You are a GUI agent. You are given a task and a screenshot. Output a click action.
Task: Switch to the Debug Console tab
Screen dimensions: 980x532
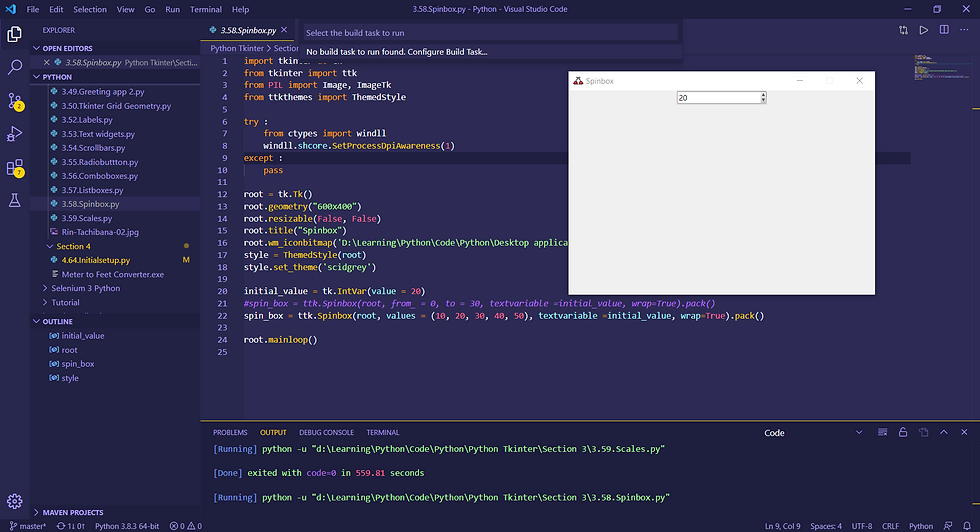tap(326, 433)
